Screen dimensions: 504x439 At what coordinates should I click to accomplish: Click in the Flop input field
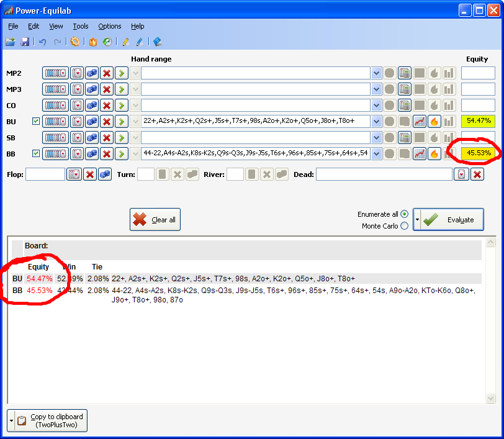click(x=45, y=174)
